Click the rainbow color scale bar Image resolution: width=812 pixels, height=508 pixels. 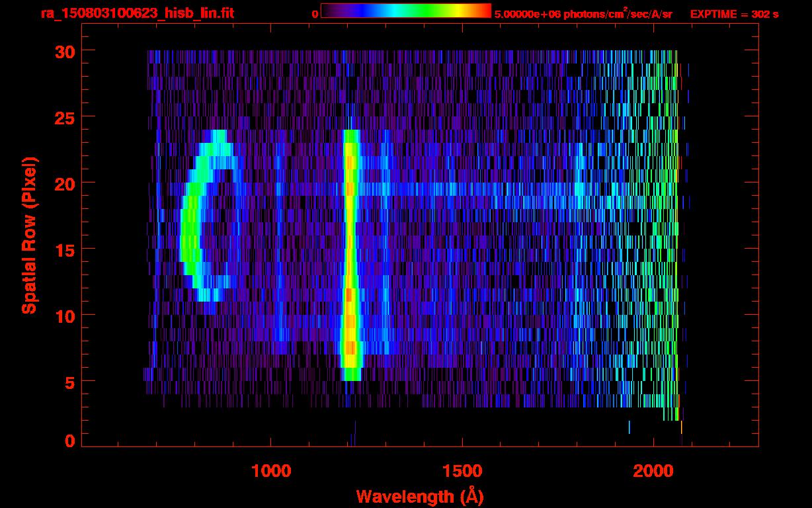(406, 11)
